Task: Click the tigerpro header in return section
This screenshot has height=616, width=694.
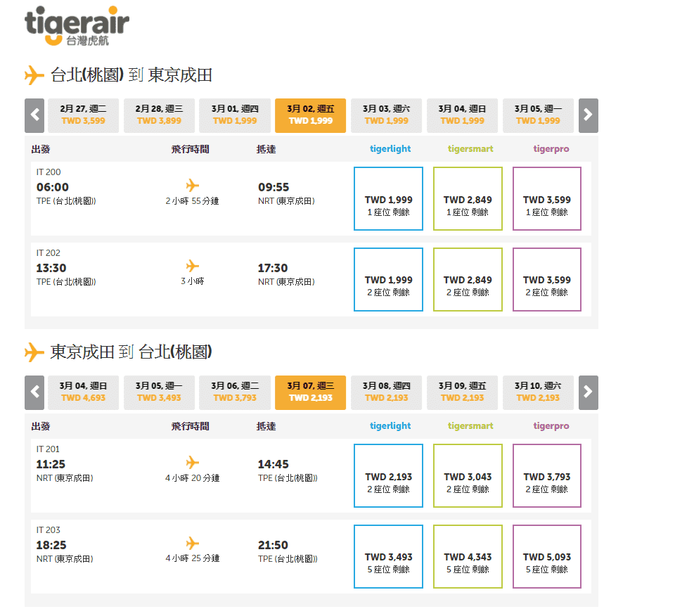Action: coord(551,426)
